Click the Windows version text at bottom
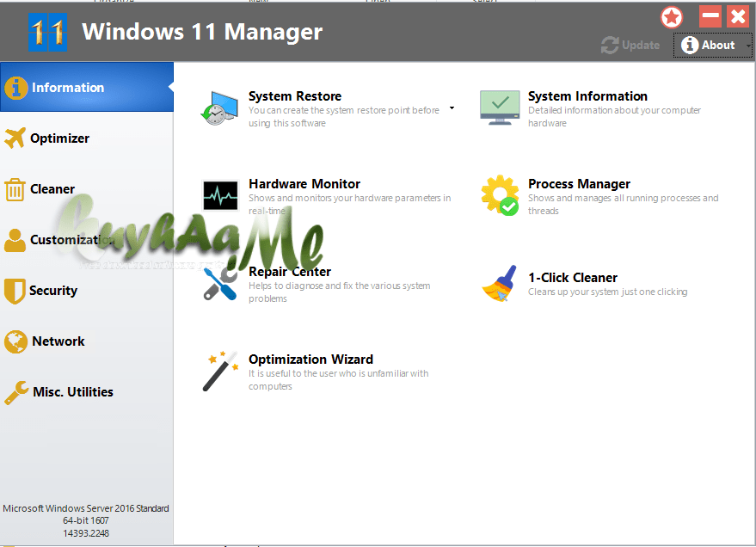Viewport: 756px width, 547px height. click(x=86, y=519)
